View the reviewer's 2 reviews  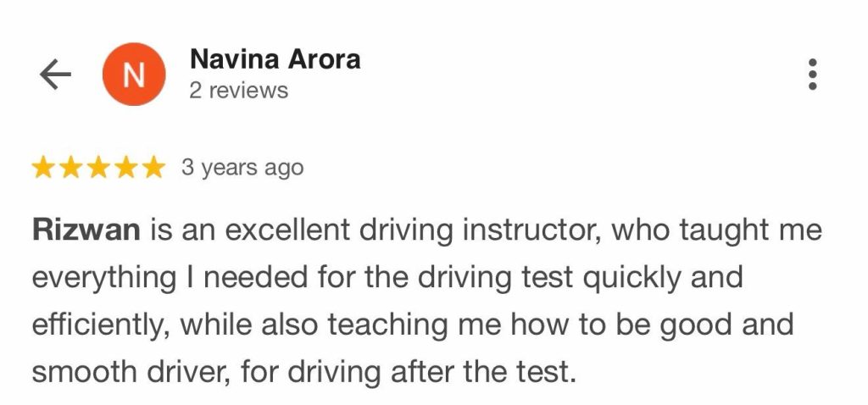tap(238, 90)
